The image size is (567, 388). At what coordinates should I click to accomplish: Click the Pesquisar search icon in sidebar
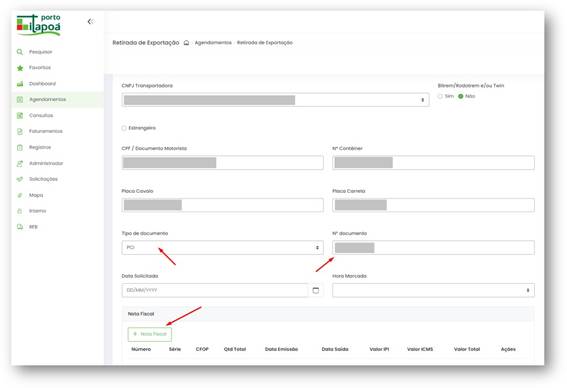pyautogui.click(x=20, y=52)
